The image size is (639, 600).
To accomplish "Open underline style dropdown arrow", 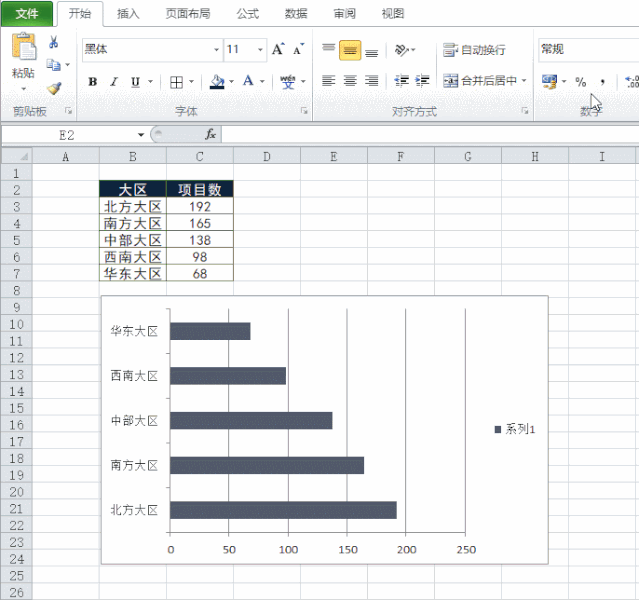I will click(150, 82).
